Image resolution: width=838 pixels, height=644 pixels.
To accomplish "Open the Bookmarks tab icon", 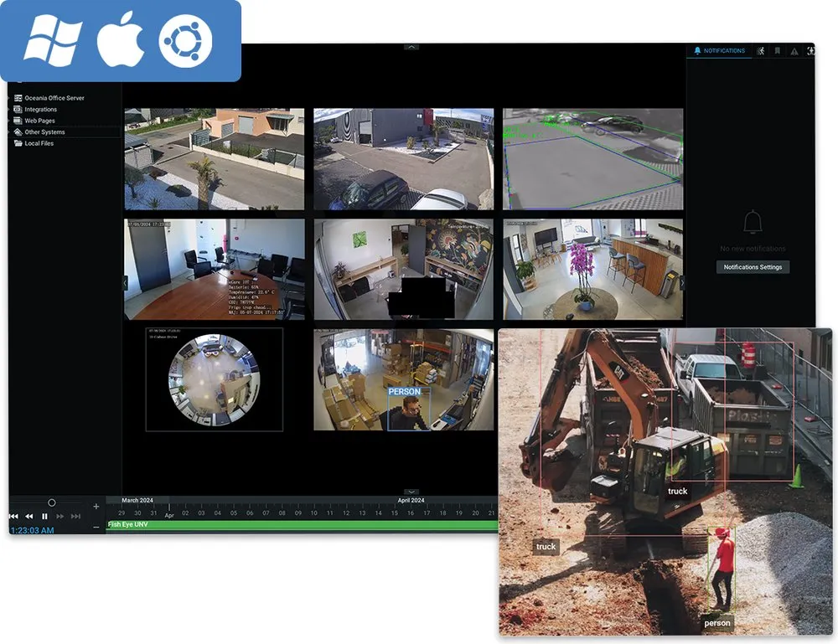I will coord(778,51).
